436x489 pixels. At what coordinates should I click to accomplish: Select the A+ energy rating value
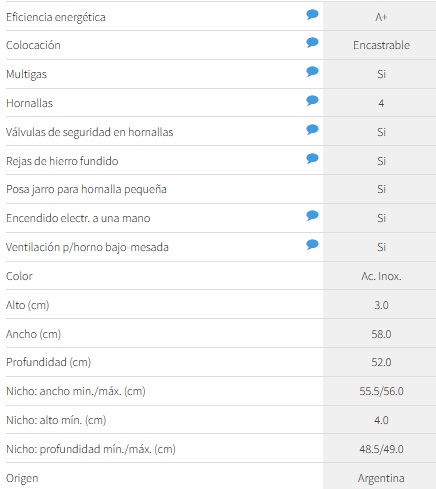click(381, 17)
